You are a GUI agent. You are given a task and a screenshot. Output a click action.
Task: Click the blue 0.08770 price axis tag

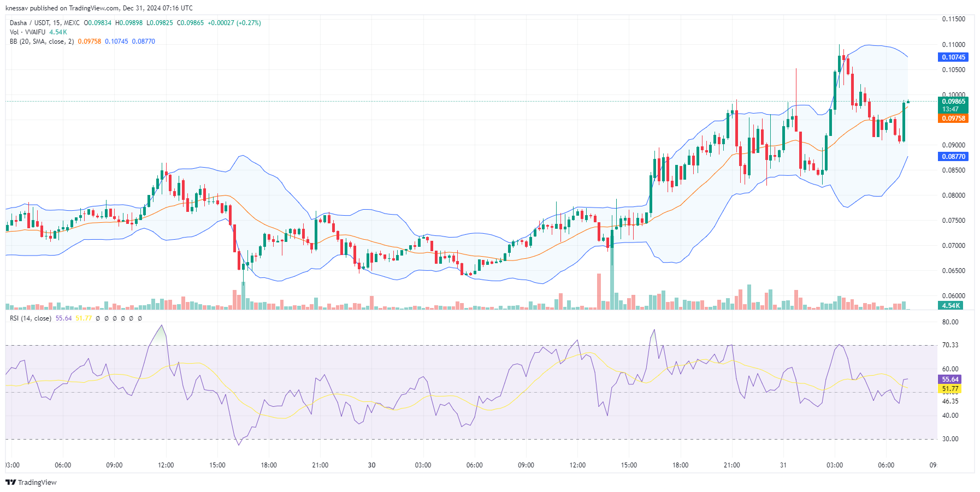click(953, 157)
